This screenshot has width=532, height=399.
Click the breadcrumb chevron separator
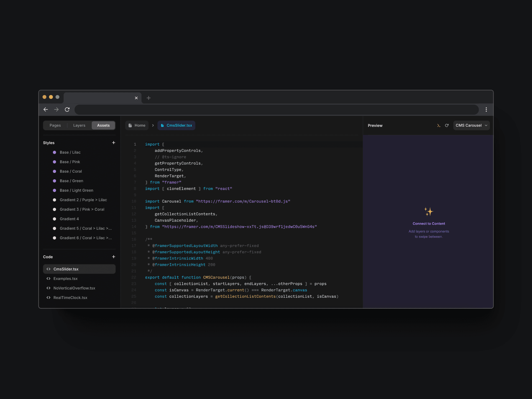pos(153,125)
